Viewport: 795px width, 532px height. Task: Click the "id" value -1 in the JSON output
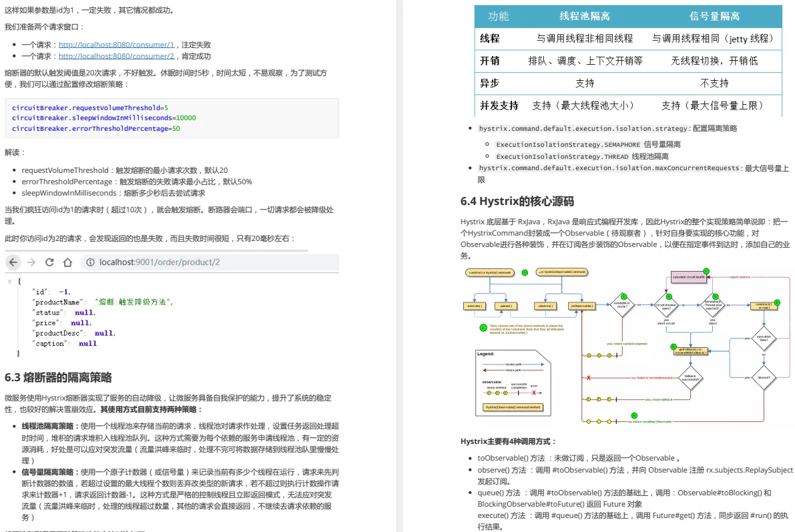click(x=63, y=292)
